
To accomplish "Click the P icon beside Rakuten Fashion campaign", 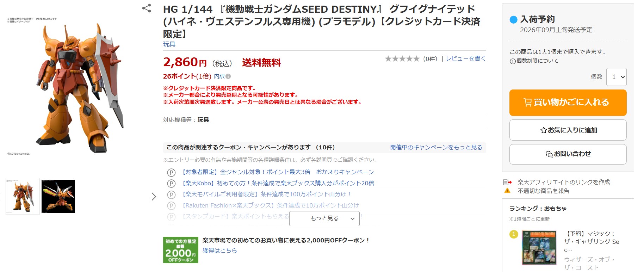I will point(171,206).
